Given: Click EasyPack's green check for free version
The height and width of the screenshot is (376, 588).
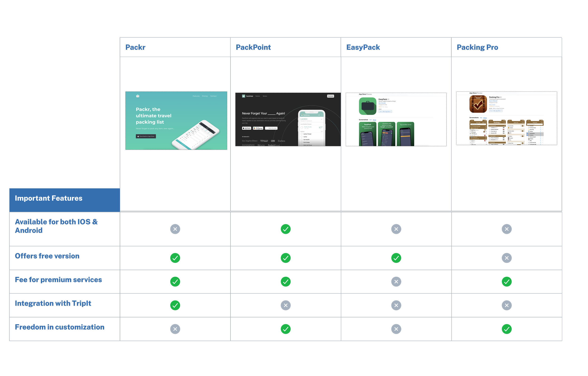Looking at the screenshot, I should click(x=396, y=258).
